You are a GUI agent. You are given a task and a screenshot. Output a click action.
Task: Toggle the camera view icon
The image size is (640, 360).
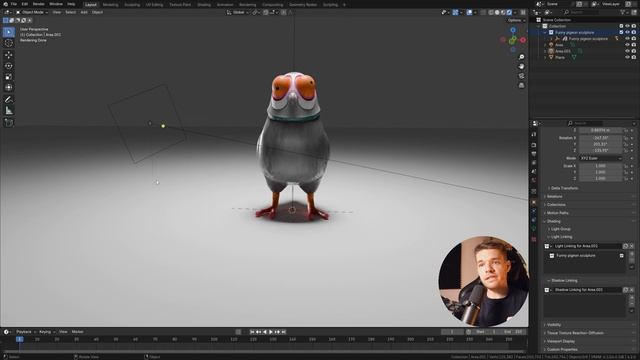point(521,76)
